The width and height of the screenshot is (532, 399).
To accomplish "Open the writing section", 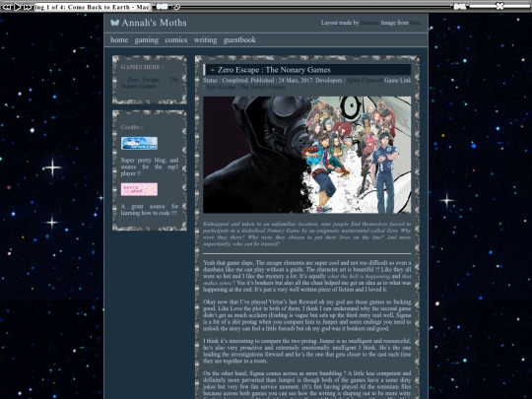I will (x=205, y=40).
